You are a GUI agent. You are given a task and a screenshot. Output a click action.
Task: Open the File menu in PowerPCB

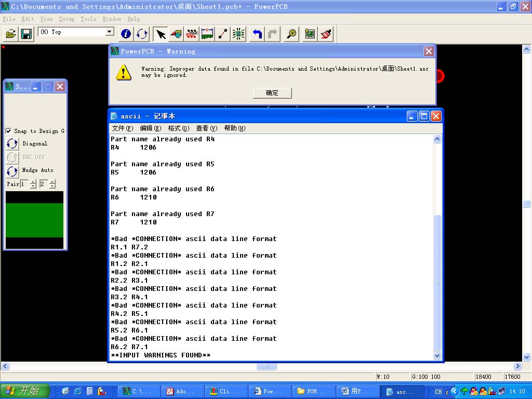point(9,19)
